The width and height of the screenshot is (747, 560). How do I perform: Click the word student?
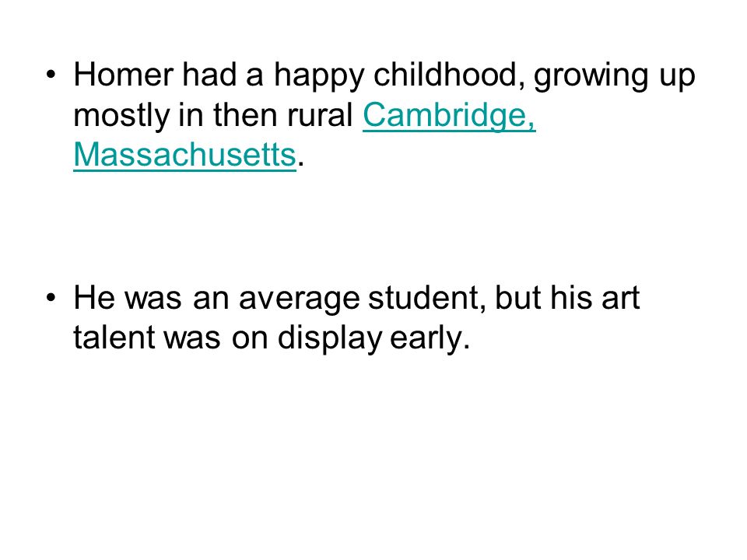pyautogui.click(x=427, y=298)
